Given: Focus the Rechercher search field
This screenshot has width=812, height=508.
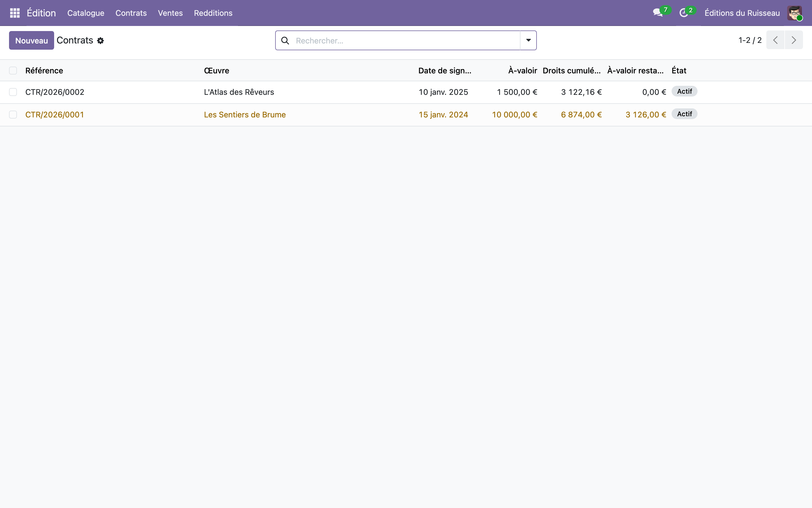Looking at the screenshot, I should pyautogui.click(x=407, y=41).
